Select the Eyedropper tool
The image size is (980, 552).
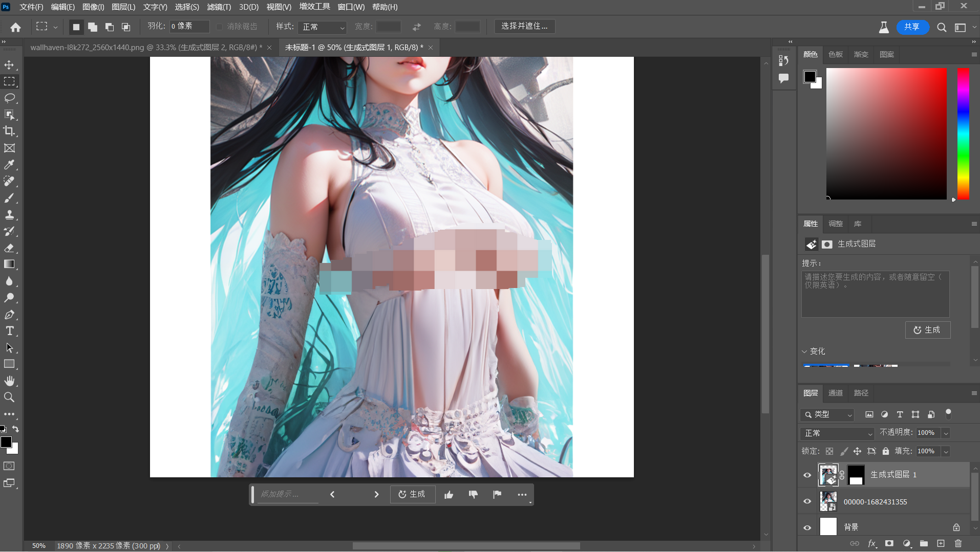point(9,165)
